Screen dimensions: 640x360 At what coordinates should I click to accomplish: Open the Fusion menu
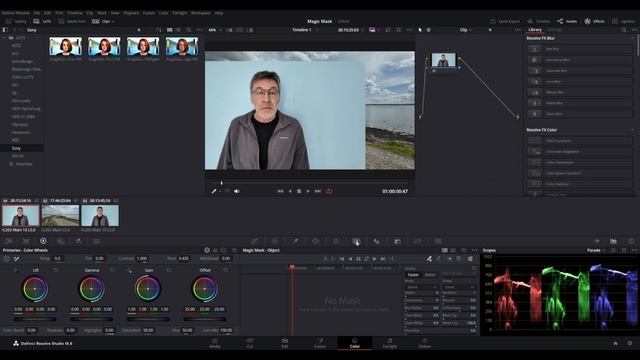click(x=149, y=13)
